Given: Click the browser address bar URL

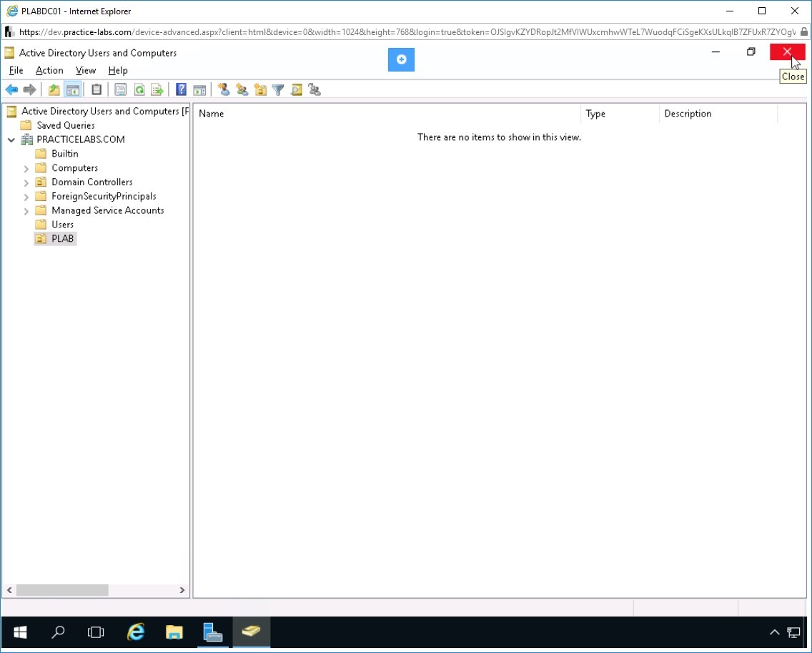Looking at the screenshot, I should [407, 32].
